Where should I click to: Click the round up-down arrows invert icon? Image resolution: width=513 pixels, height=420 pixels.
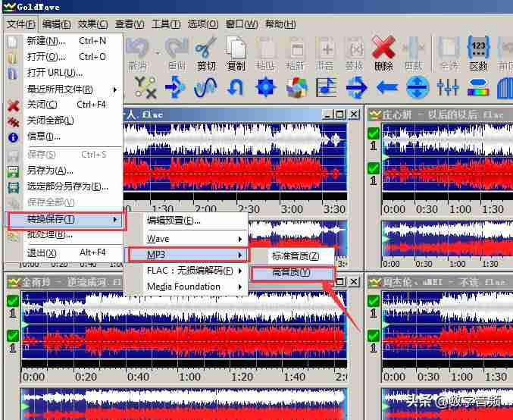[x=417, y=87]
